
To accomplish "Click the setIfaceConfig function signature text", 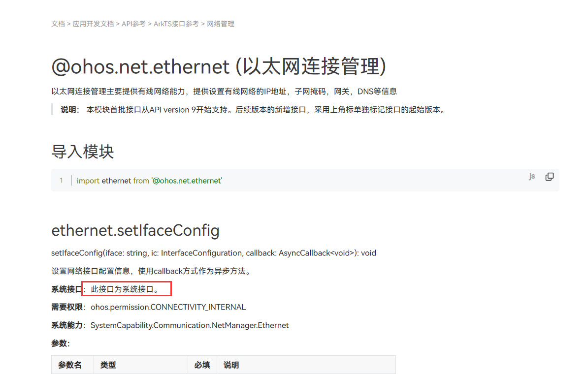I will point(214,253).
